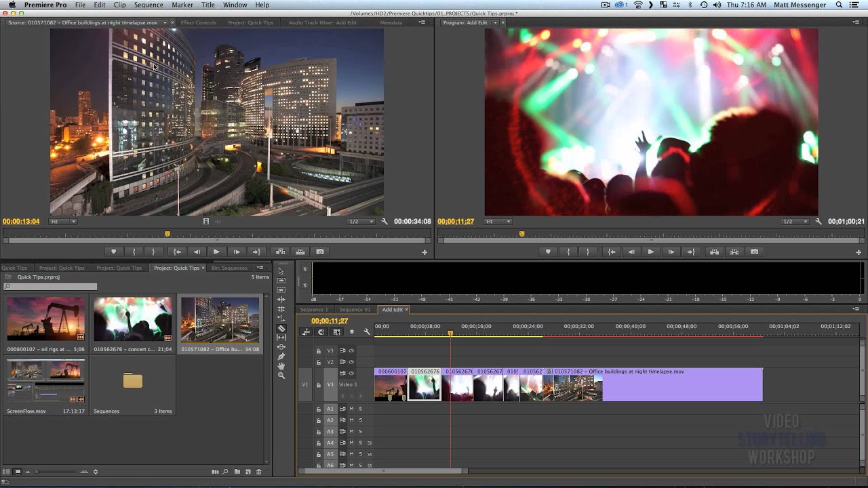Open Program monitor settings wrench
Viewport: 868px width, 488px height.
[818, 222]
